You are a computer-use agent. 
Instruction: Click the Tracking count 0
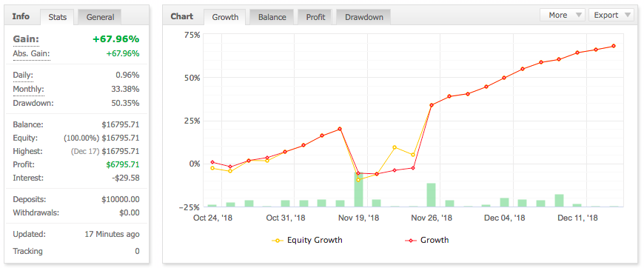(x=137, y=251)
